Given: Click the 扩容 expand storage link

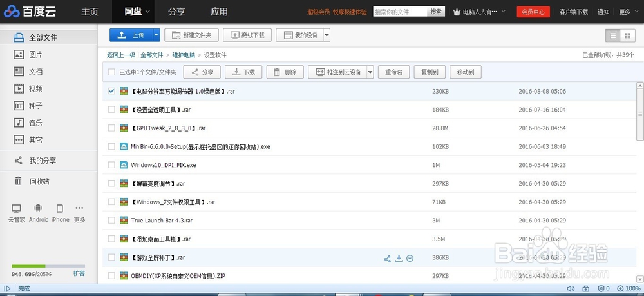Looking at the screenshot, I should point(79,273).
